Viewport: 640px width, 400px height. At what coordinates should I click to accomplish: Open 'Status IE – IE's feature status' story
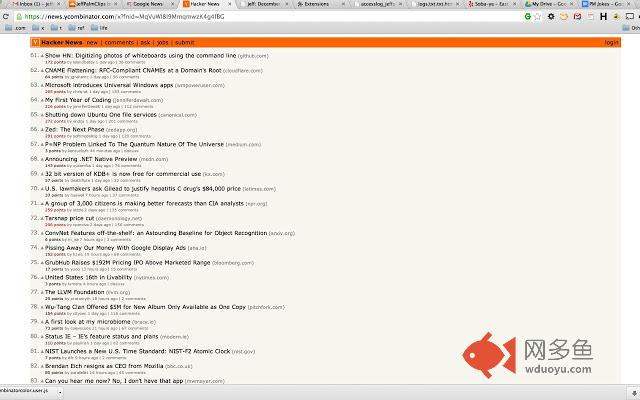click(x=101, y=336)
